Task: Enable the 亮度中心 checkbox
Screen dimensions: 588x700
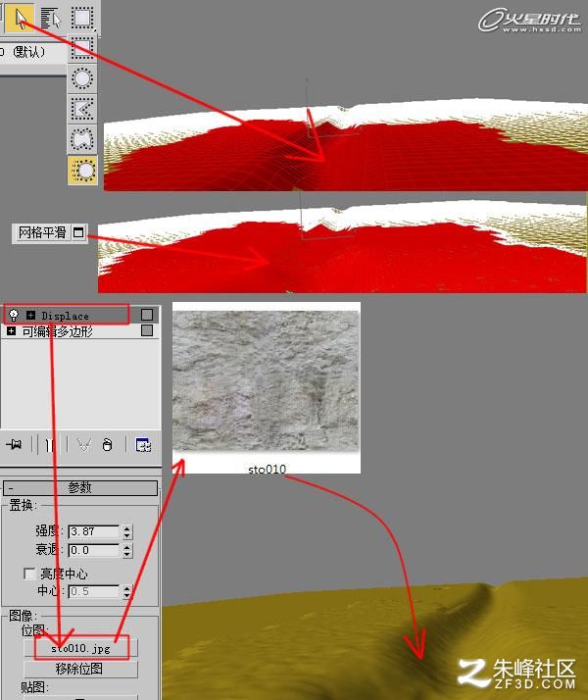Action: click(x=29, y=574)
